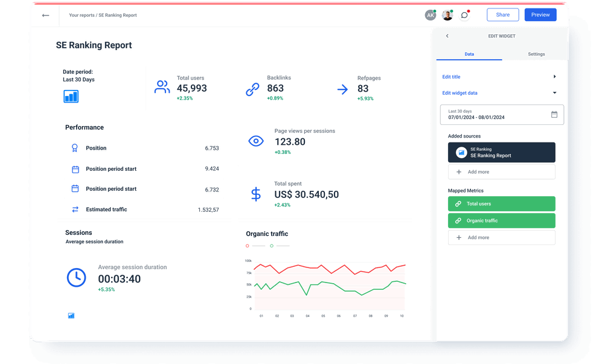
Task: Click the Preview button
Action: [540, 14]
